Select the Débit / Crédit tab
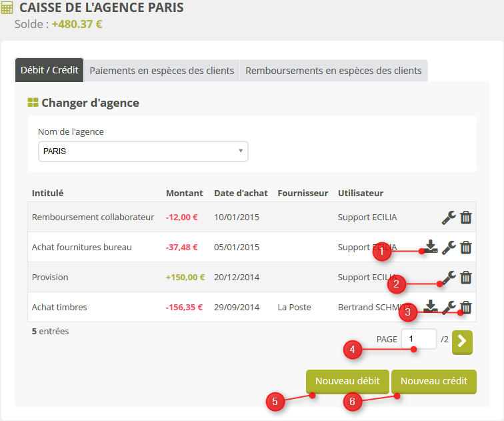Viewport: 504px width, 421px height. 49,70
